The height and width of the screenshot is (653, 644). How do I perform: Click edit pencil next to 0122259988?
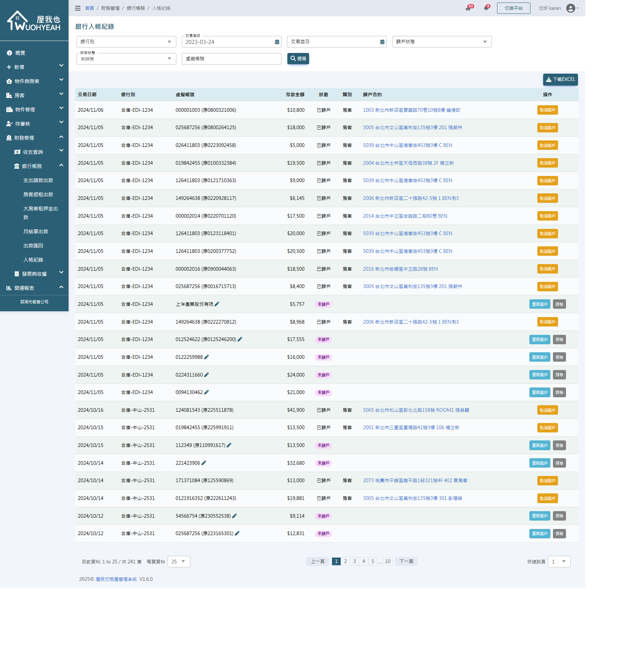(x=206, y=357)
